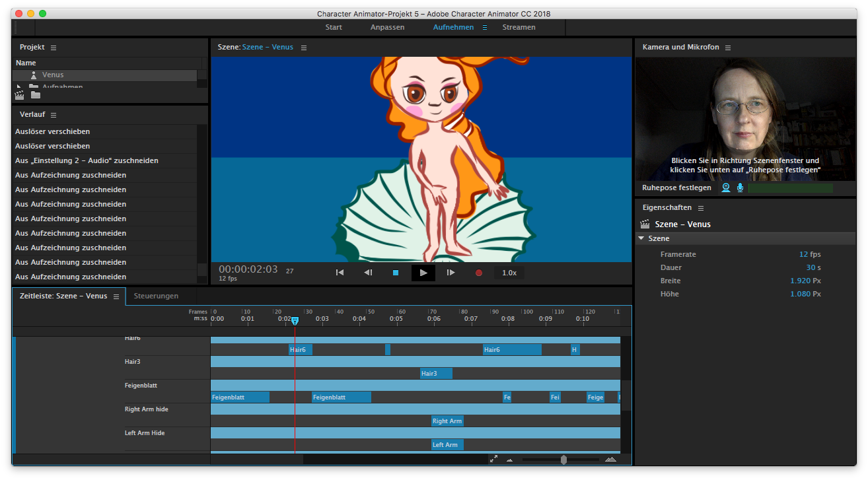The width and height of the screenshot is (868, 480).
Task: Go to scene start with skip-back control
Action: pos(340,273)
